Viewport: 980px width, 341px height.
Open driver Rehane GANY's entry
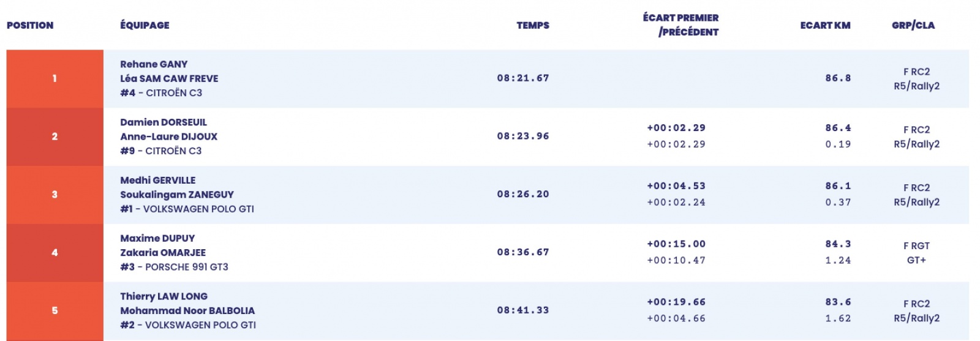coord(154,64)
